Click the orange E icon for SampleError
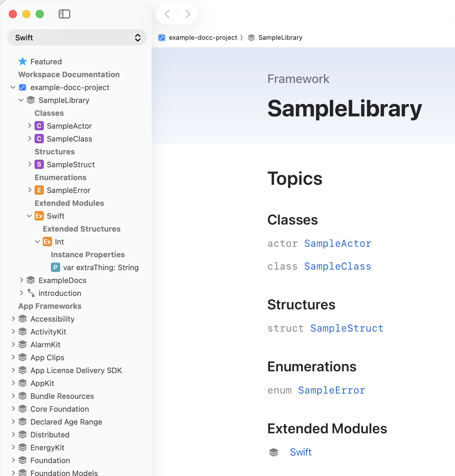The image size is (455, 476). tap(39, 190)
